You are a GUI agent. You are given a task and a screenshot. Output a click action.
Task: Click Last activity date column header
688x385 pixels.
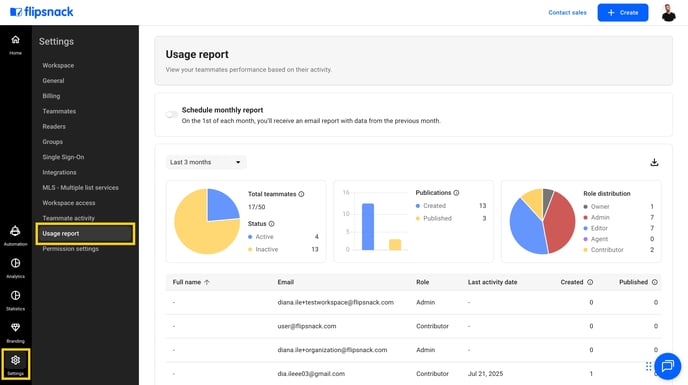point(492,282)
